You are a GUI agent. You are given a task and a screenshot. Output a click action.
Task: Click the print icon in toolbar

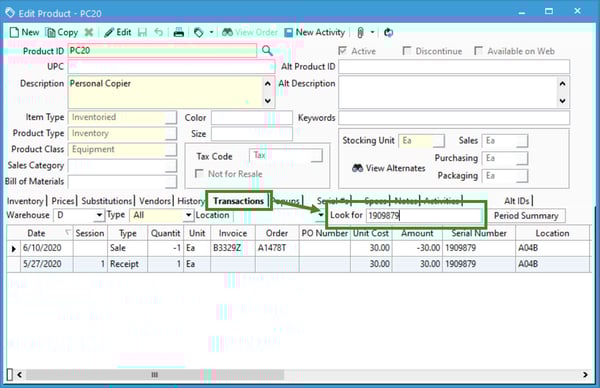179,33
